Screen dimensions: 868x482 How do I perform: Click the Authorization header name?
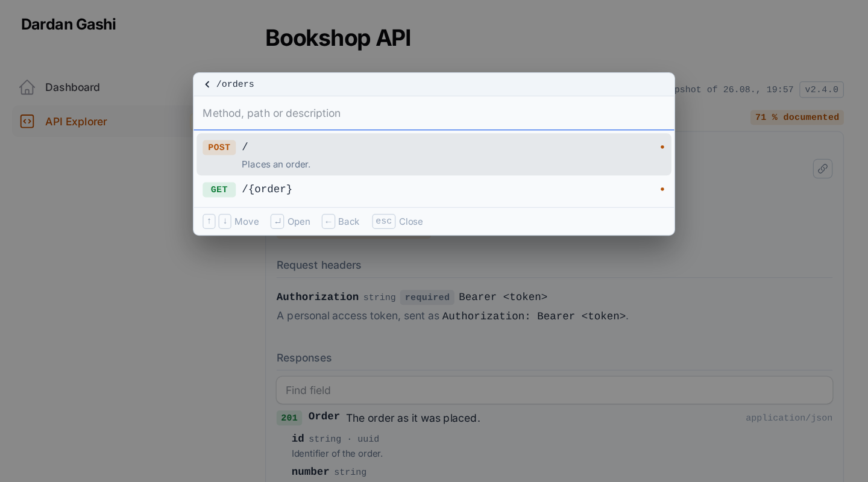[x=318, y=297]
